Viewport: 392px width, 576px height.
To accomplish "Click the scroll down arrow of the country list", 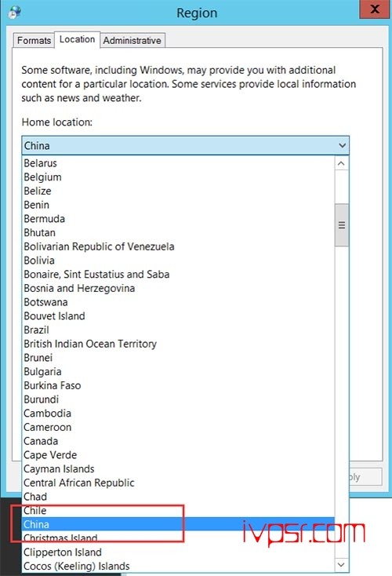I will (341, 564).
